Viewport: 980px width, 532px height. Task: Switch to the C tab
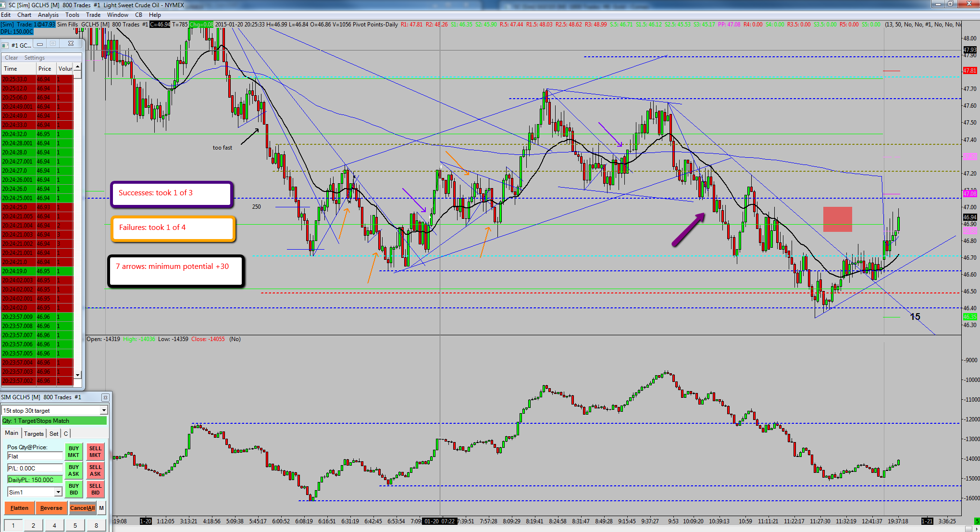[x=66, y=433]
